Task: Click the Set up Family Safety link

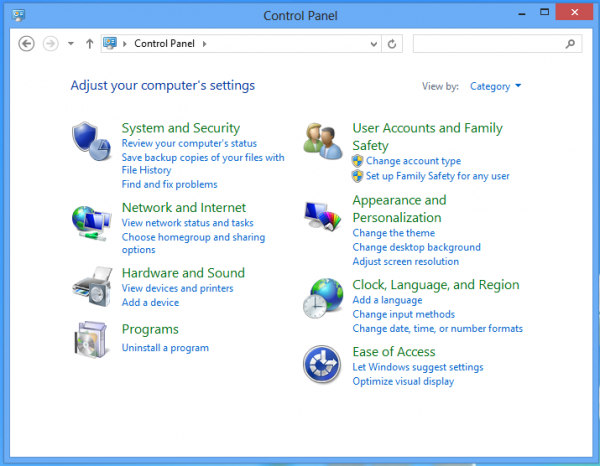Action: click(x=437, y=176)
